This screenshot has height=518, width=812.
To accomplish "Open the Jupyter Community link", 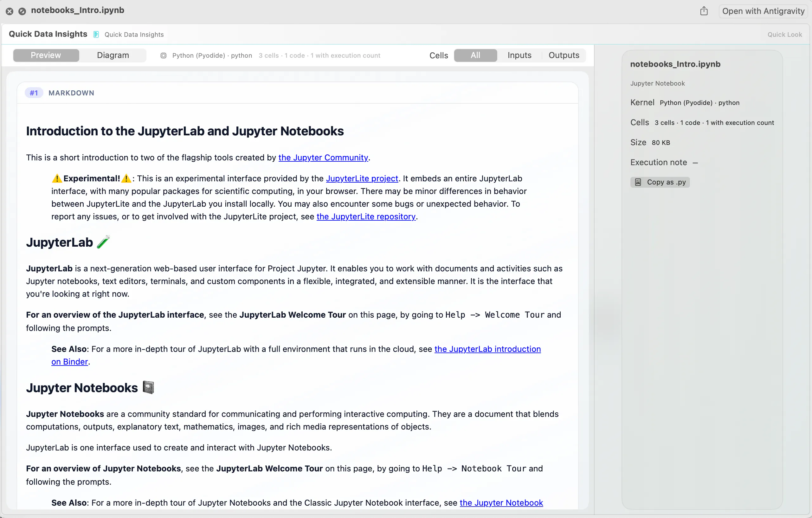I will coord(323,158).
